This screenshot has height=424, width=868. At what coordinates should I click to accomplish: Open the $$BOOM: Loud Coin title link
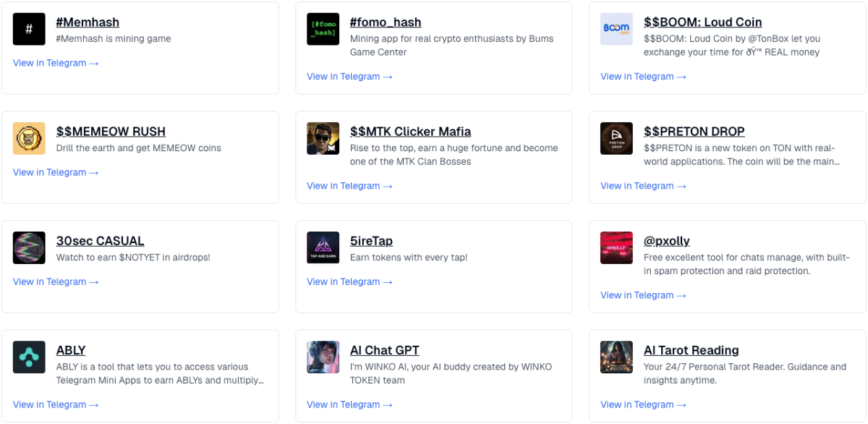(702, 22)
